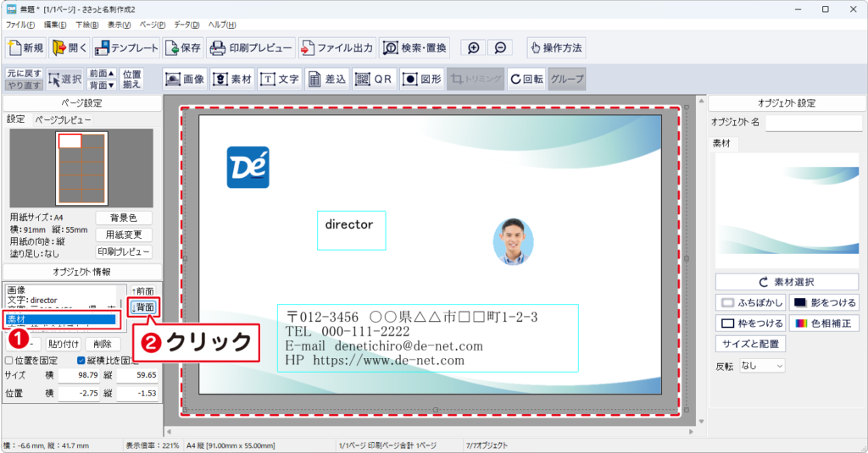The height and width of the screenshot is (453, 868).
Task: Open 検索・置換 search and replace
Action: coord(415,48)
